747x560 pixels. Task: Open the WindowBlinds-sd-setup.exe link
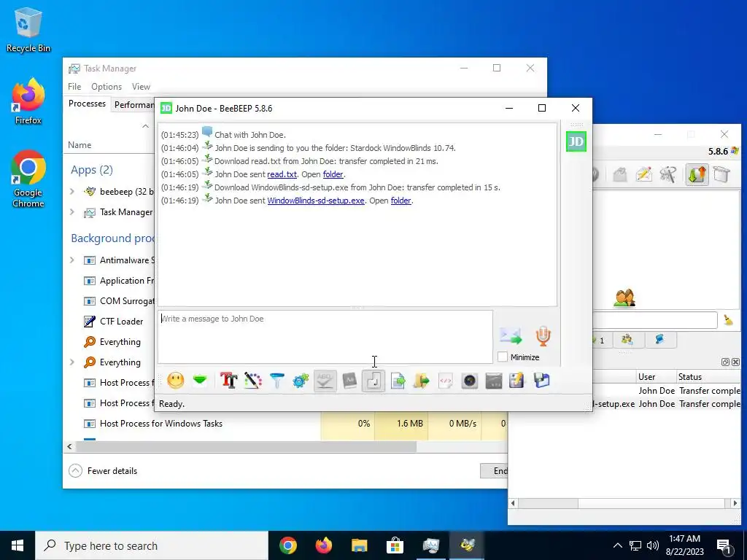coord(316,201)
